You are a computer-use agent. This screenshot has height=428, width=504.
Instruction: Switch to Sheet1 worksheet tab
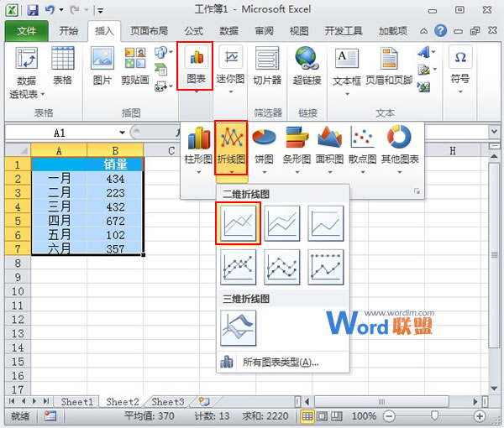click(x=76, y=402)
